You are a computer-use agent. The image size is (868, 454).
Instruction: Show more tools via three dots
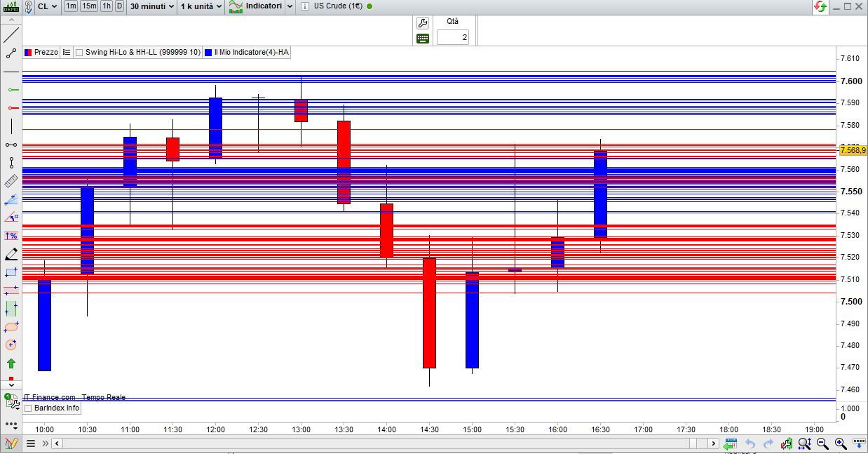click(11, 425)
